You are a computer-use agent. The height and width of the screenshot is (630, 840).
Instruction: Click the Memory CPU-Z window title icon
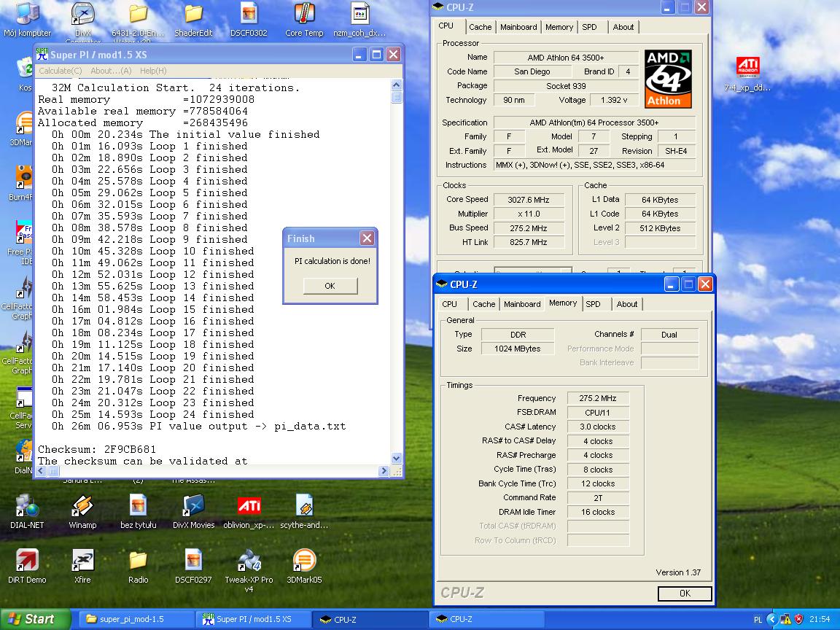coord(442,284)
